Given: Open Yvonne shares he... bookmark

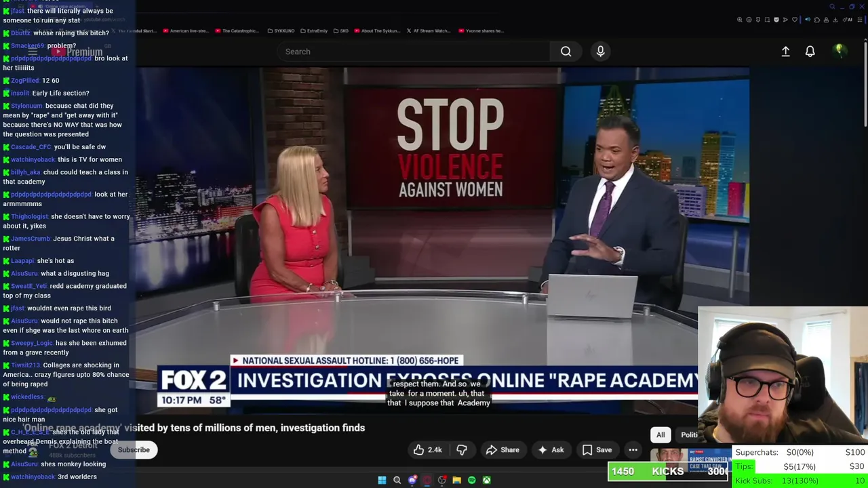Looking at the screenshot, I should pyautogui.click(x=481, y=30).
